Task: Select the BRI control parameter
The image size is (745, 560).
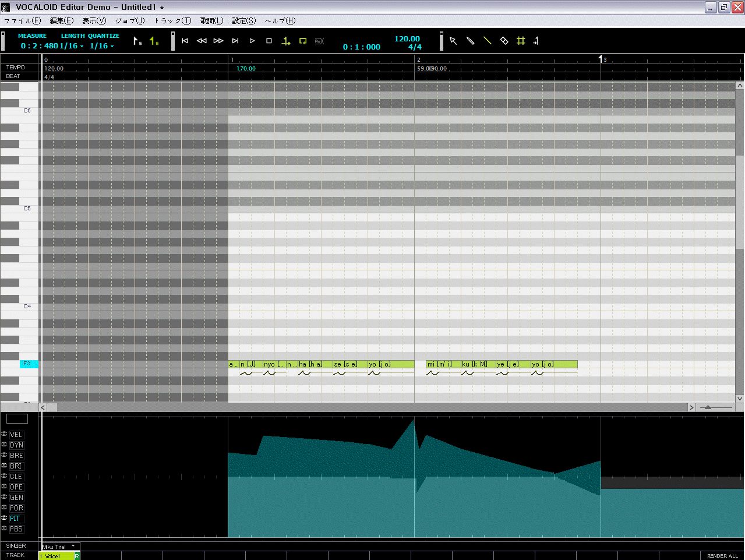Action: click(16, 466)
